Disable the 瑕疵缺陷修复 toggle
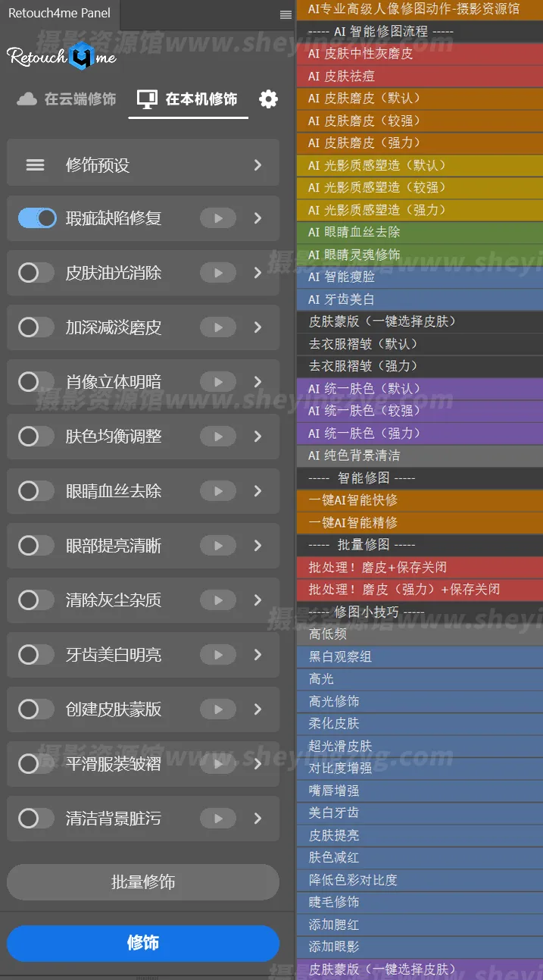The width and height of the screenshot is (543, 980). (37, 218)
